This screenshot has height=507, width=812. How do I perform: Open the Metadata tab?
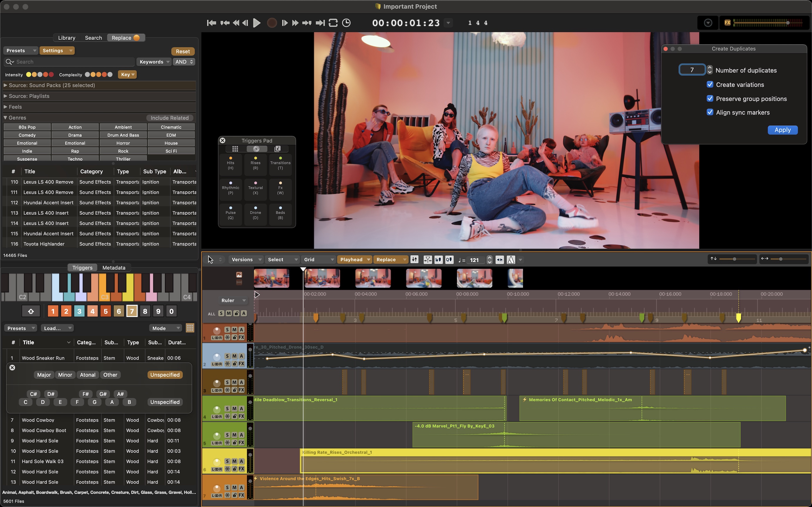tap(114, 267)
